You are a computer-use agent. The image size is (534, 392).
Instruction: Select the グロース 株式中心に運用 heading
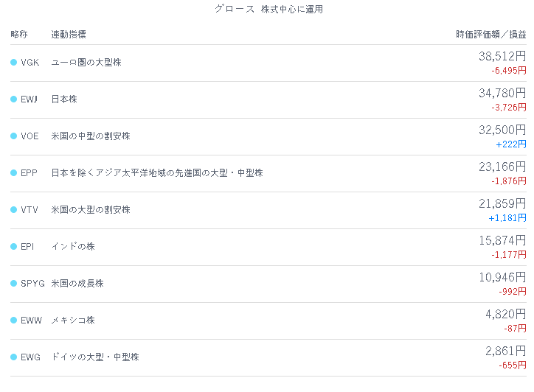[x=268, y=9]
